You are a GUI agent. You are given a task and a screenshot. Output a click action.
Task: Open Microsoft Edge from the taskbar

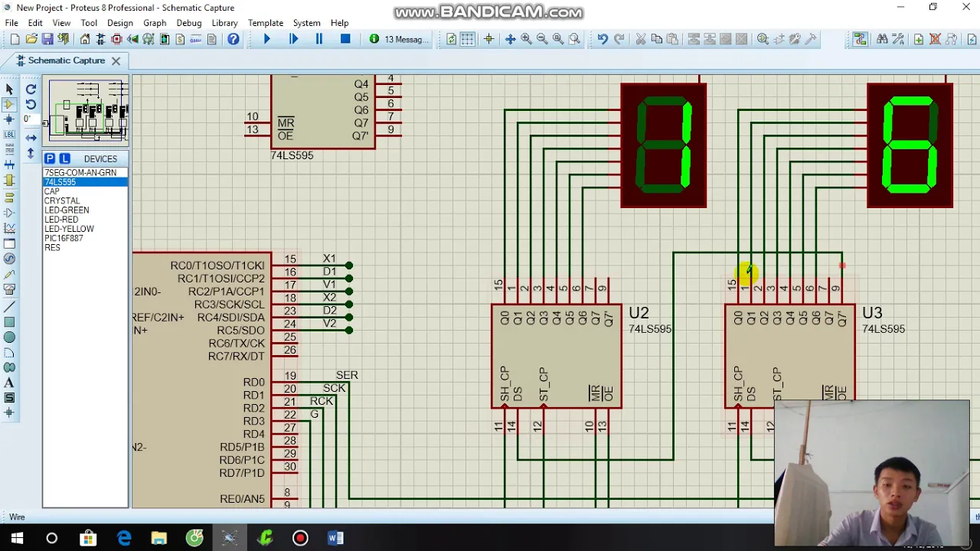[124, 538]
